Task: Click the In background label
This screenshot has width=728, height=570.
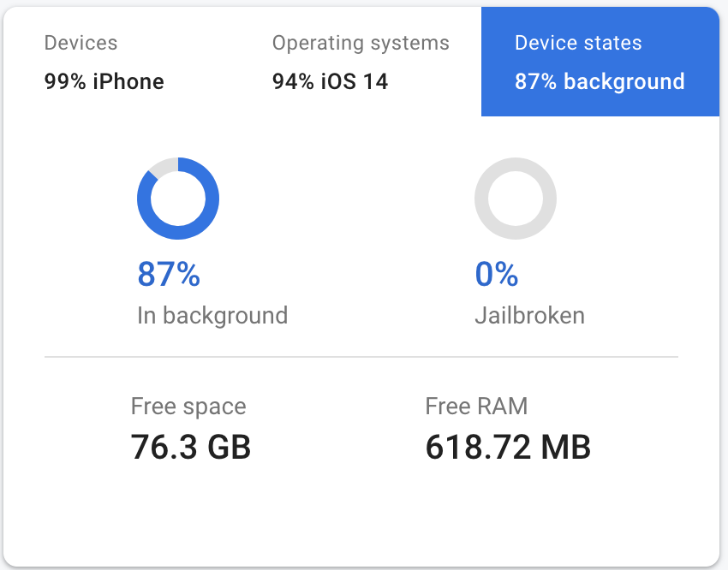Action: click(212, 315)
